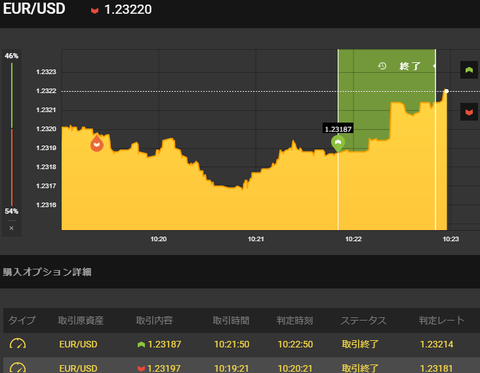The height and width of the screenshot is (373, 480).
Task: Click the 10:22 time axis label
Action: (353, 239)
